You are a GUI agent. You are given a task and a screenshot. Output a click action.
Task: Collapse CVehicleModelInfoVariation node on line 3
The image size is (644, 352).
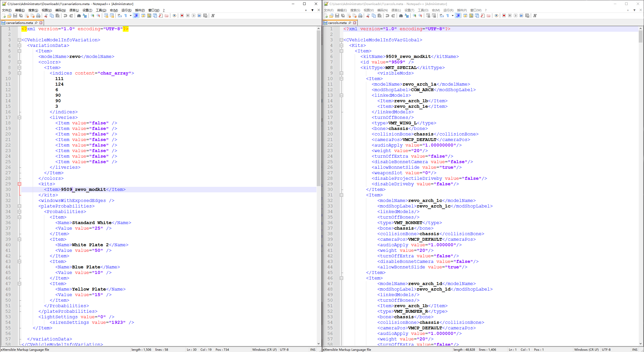(19, 40)
